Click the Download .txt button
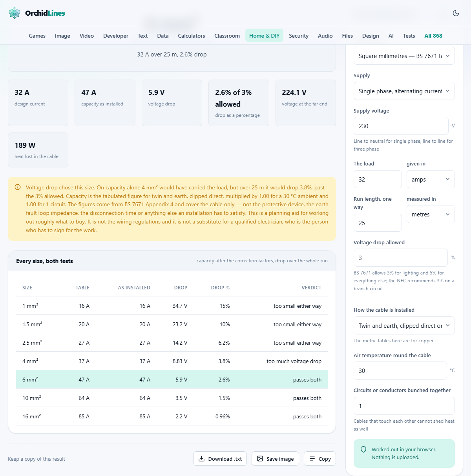Screen dimensions: 471x476 (220, 459)
